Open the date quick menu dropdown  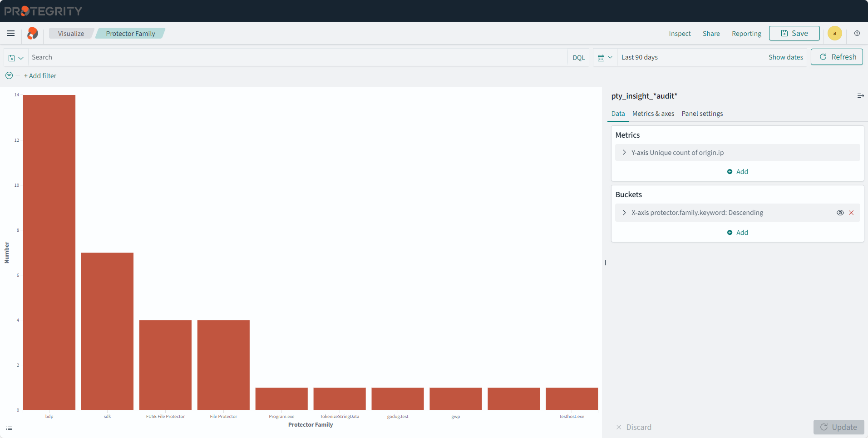tap(605, 58)
